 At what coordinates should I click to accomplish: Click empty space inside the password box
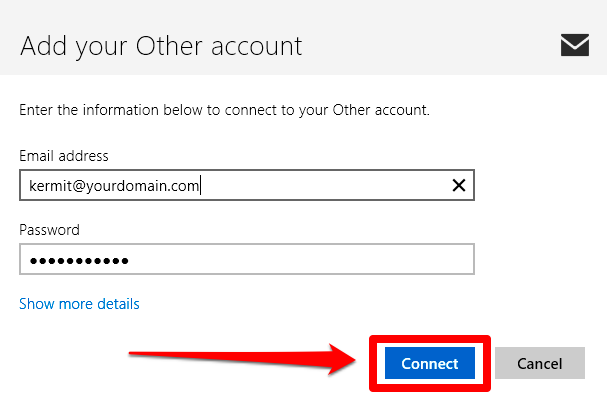(x=302, y=259)
